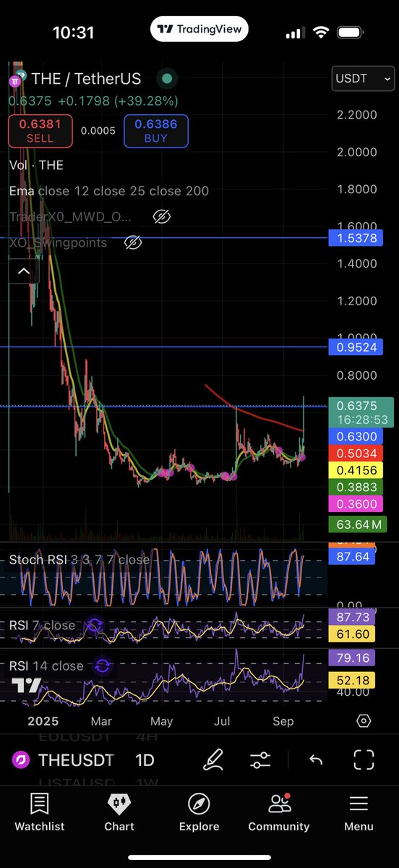Tap the THE / TetherUS symbol title

(x=87, y=79)
